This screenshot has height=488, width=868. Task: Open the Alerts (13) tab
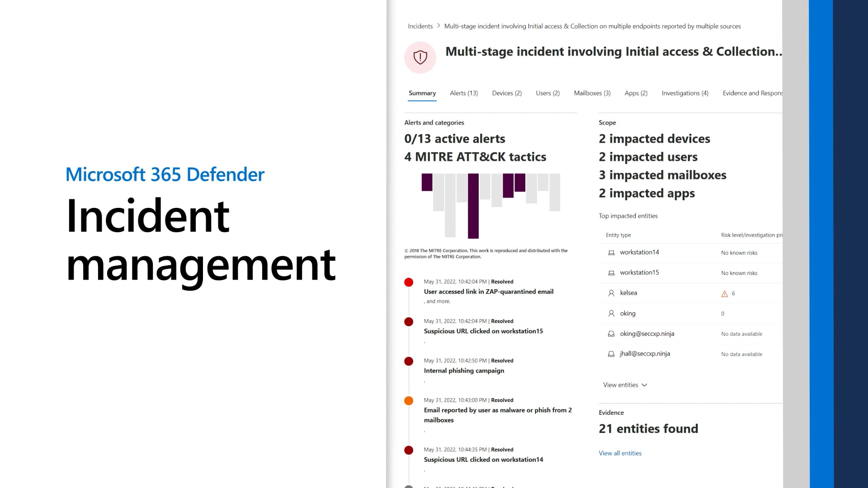pyautogui.click(x=463, y=93)
